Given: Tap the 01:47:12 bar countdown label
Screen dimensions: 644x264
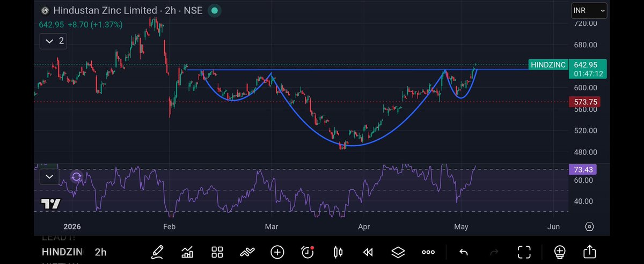Looking at the screenshot, I should tap(589, 74).
